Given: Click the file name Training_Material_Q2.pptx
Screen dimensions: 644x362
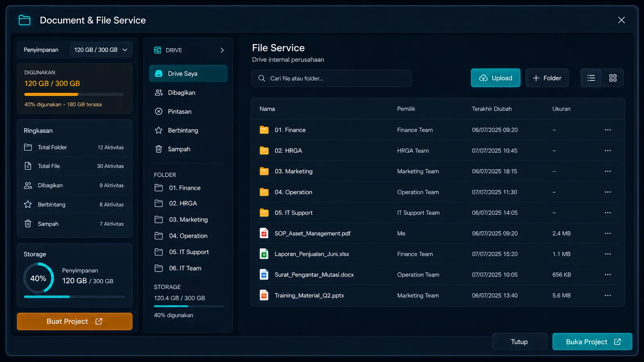Looking at the screenshot, I should [x=309, y=296].
